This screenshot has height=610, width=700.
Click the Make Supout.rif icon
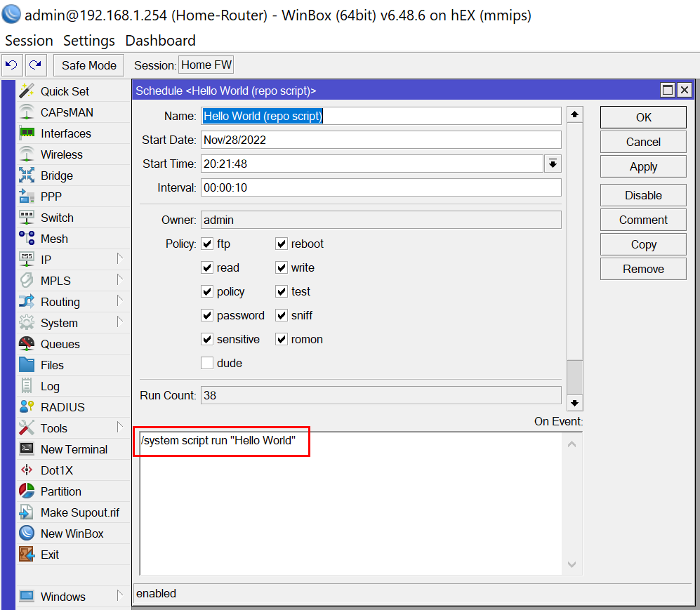(27, 512)
